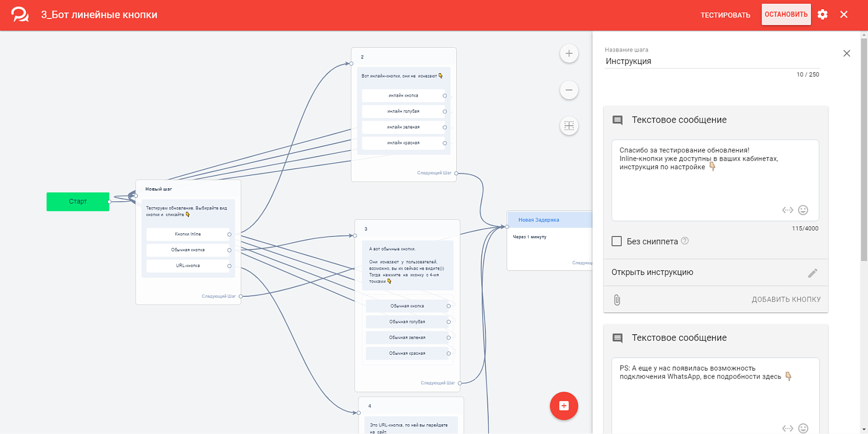Image resolution: width=868 pixels, height=434 pixels.
Task: Click 'ДОБАВИТЬ КНОПКУ' link
Action: point(786,299)
